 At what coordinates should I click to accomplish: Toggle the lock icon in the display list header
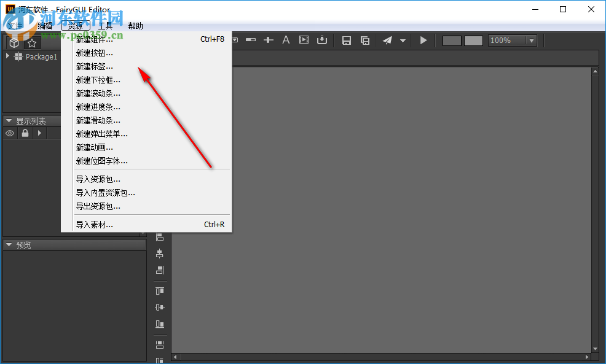coord(25,133)
